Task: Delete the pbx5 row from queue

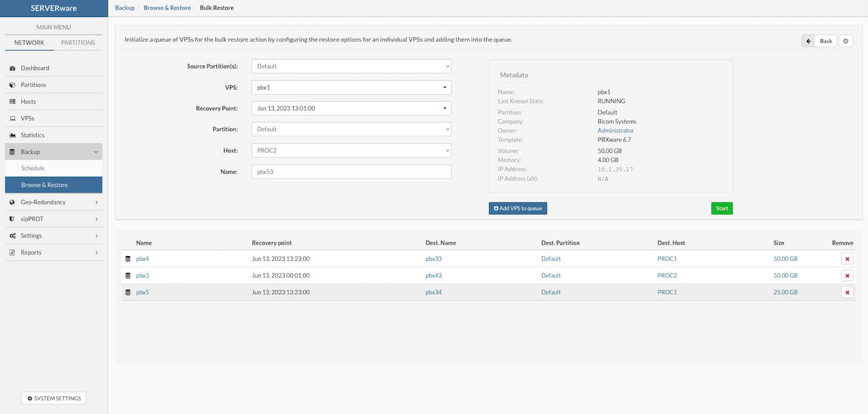Action: [x=847, y=293]
